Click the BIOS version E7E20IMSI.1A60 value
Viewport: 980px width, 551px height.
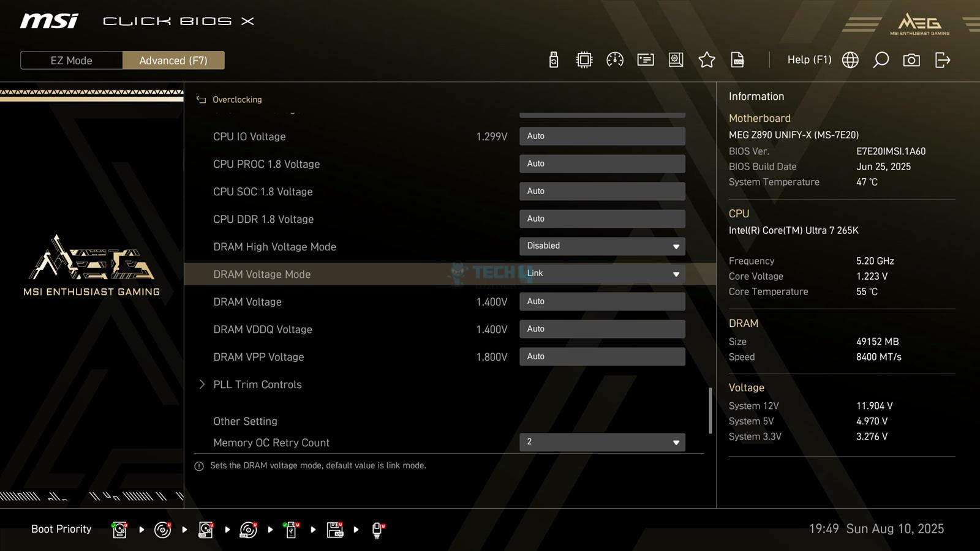[891, 151]
